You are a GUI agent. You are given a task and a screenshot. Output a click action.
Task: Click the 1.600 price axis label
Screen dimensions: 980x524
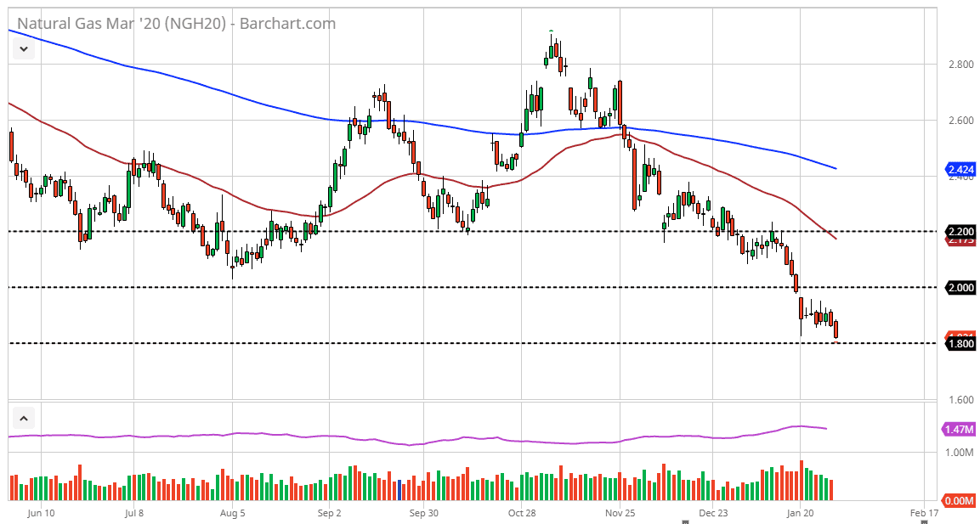[x=960, y=400]
